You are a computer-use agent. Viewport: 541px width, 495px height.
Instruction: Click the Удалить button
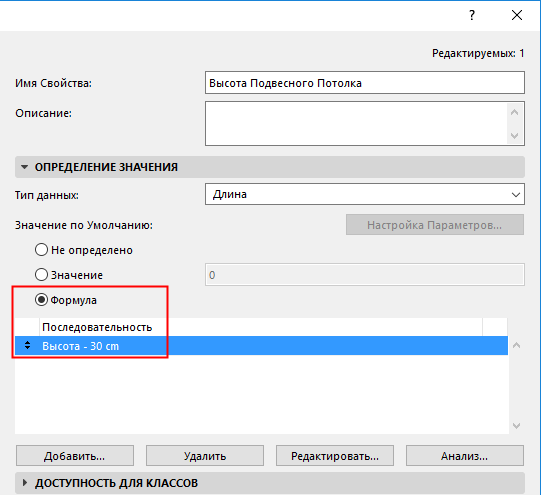pyautogui.click(x=205, y=456)
